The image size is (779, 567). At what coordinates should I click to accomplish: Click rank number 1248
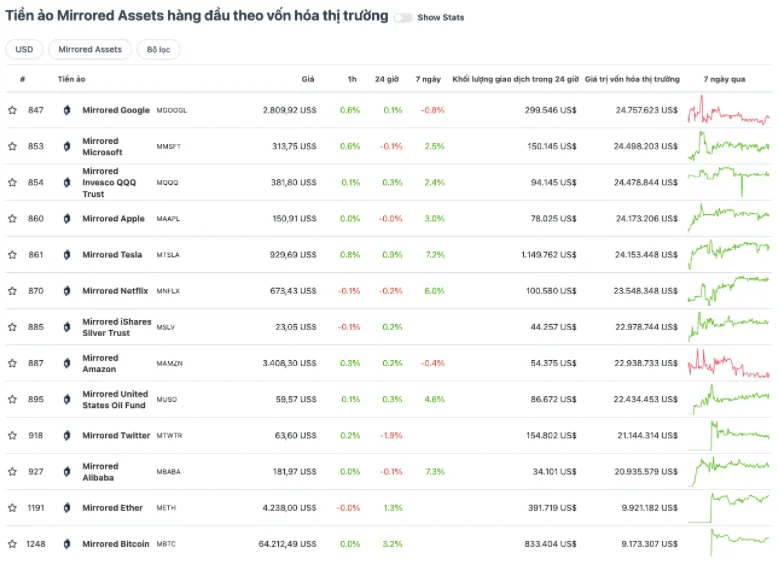(x=36, y=544)
